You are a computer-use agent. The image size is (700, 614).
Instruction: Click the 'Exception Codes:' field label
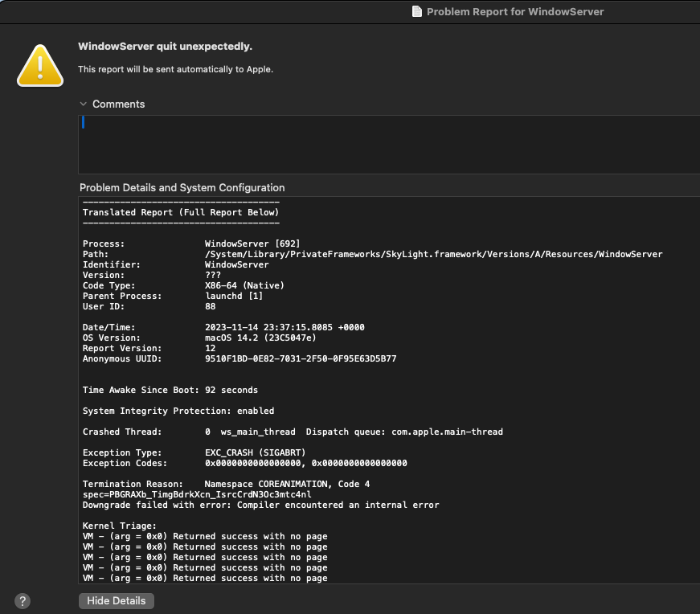pos(125,463)
